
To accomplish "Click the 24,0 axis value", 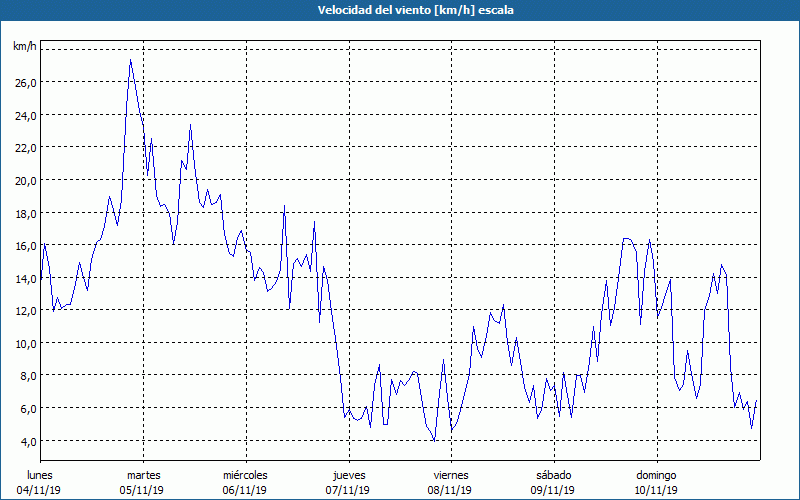I will pyautogui.click(x=26, y=115).
